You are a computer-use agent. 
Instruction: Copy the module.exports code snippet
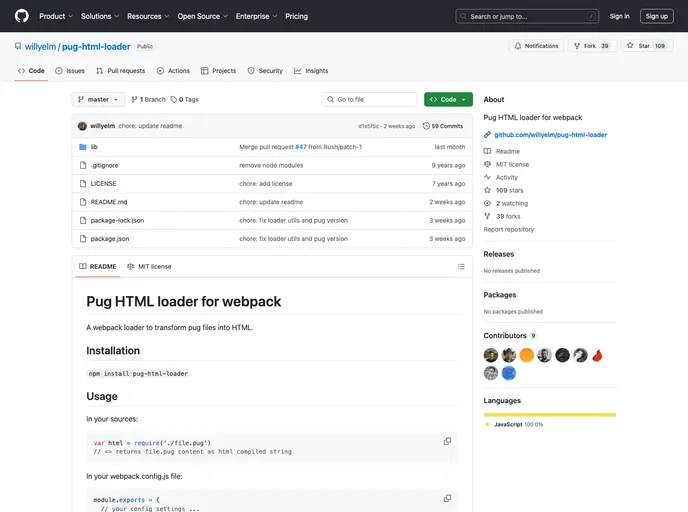pos(447,498)
